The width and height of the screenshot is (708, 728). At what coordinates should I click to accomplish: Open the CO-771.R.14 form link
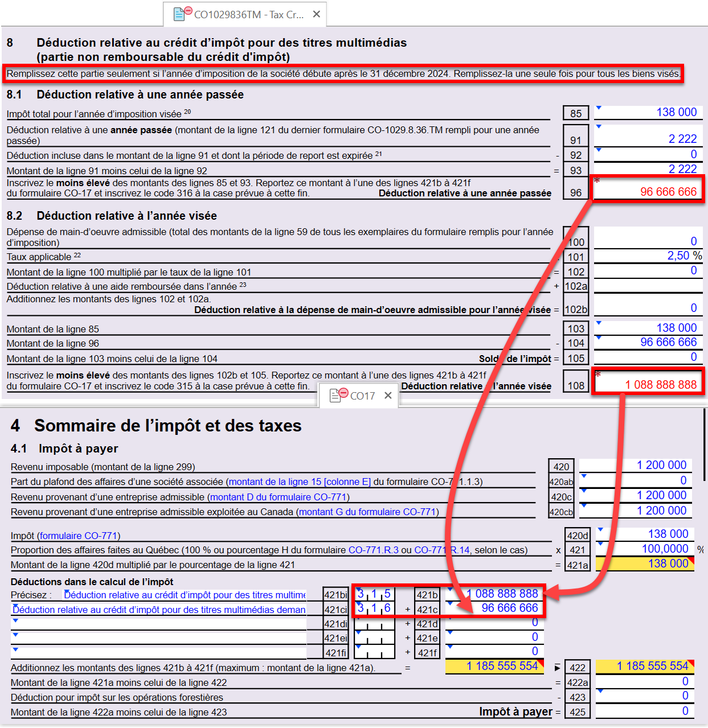[442, 550]
